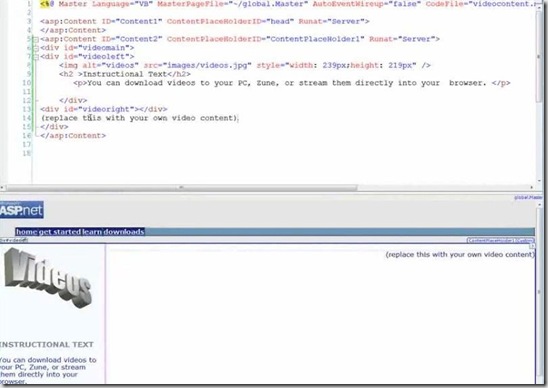Click the home navigation link

[27, 232]
